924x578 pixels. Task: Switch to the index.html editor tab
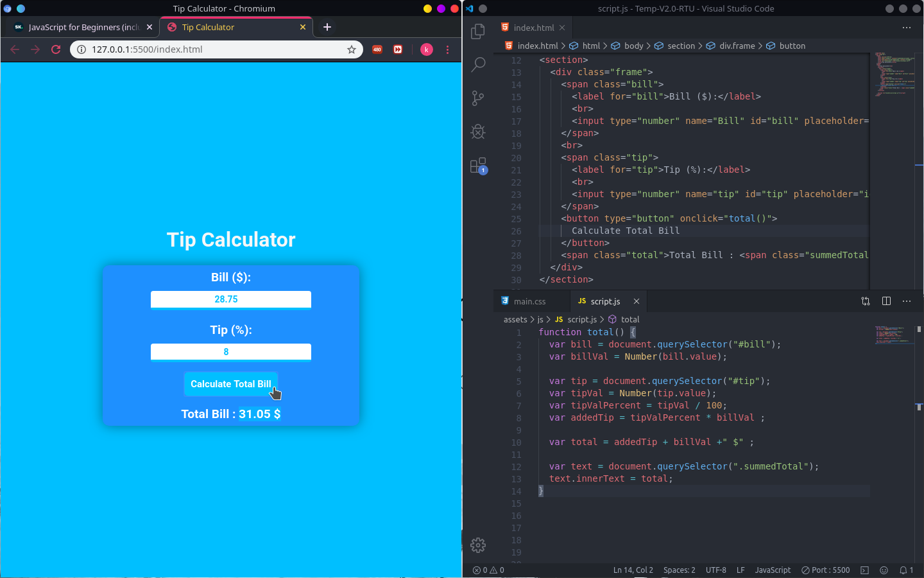click(x=533, y=28)
